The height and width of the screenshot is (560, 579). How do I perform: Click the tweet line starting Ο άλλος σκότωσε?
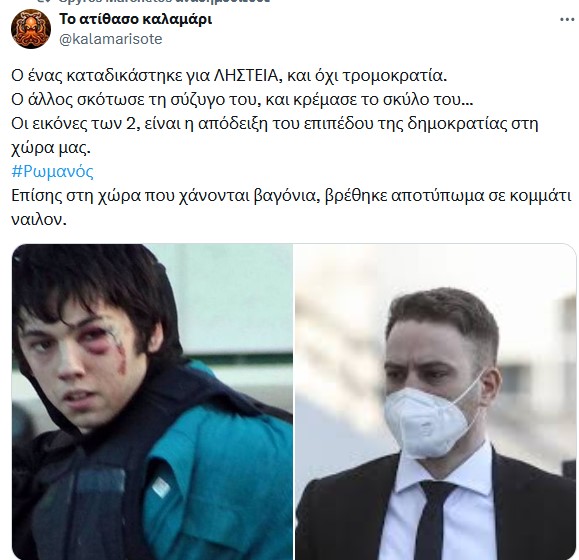coord(242,100)
